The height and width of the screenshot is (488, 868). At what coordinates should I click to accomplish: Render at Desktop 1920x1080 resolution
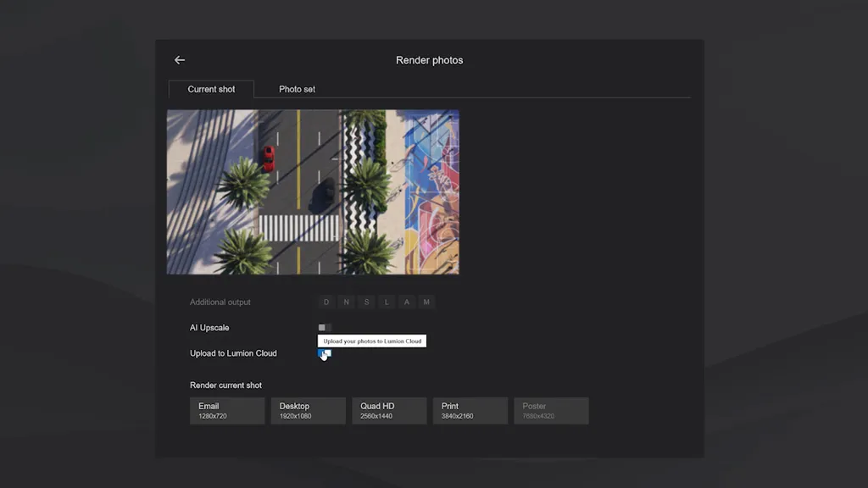tap(308, 411)
